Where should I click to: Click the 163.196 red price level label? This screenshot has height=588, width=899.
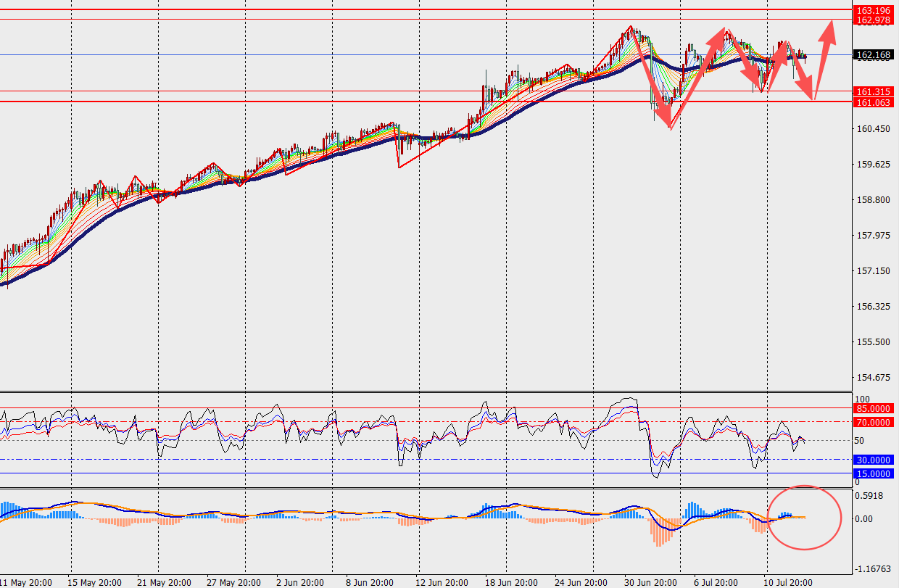click(x=873, y=10)
